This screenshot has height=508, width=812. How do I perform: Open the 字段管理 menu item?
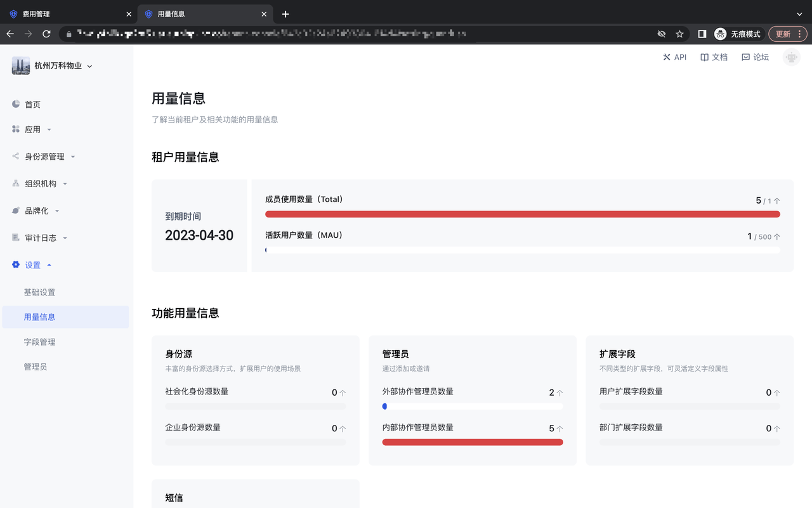(x=39, y=342)
